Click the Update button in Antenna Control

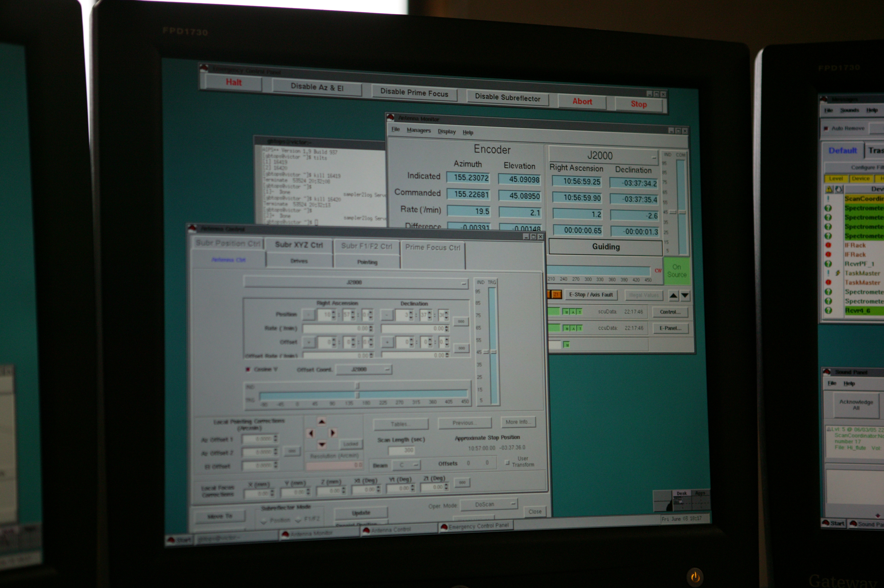[x=361, y=513]
